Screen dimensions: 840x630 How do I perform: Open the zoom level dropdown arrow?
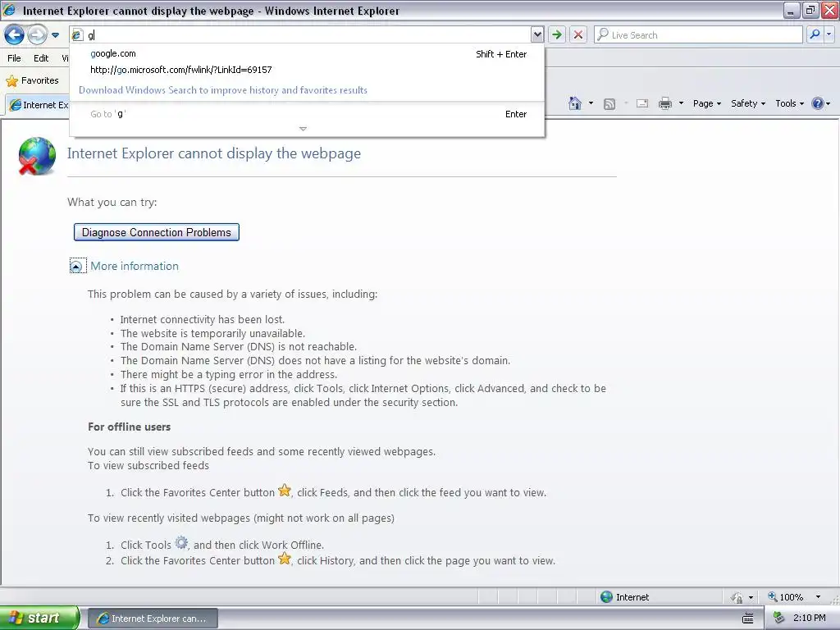(x=818, y=597)
